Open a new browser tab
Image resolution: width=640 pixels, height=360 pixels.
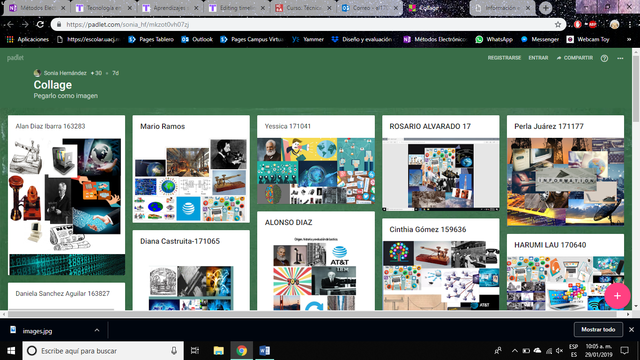point(546,8)
